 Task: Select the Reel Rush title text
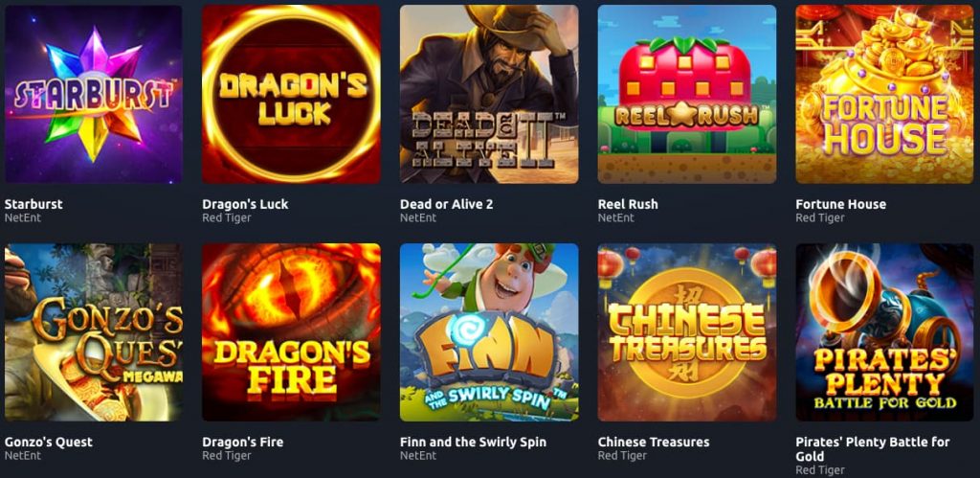point(628,204)
